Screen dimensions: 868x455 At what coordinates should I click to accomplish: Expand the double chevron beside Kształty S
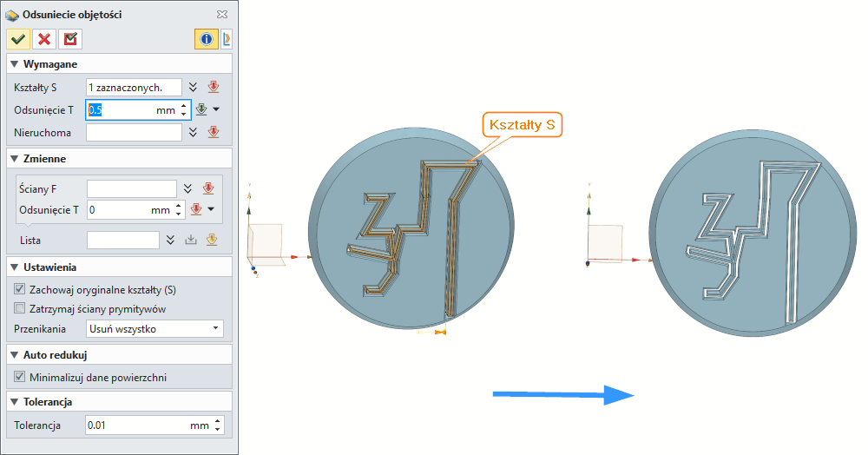point(194,87)
